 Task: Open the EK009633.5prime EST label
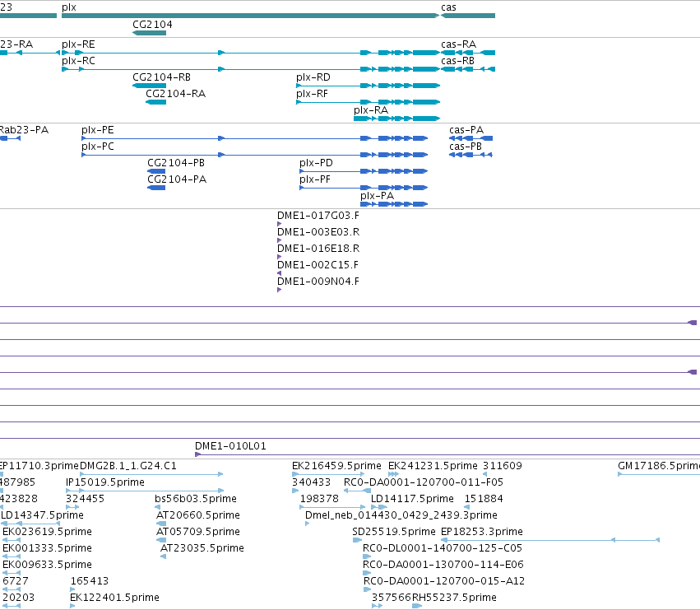tap(48, 566)
